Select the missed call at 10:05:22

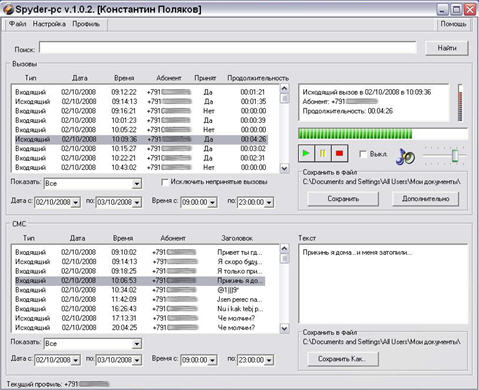pyautogui.click(x=140, y=130)
